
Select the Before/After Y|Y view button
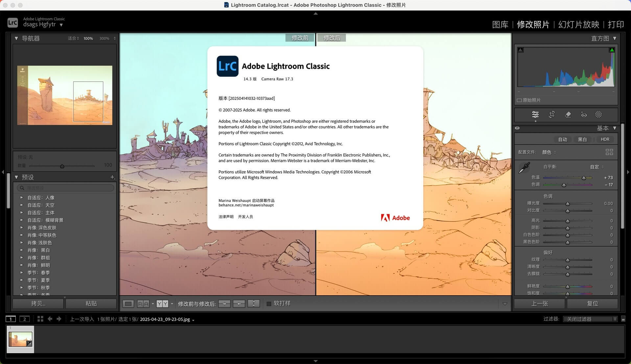pyautogui.click(x=162, y=304)
